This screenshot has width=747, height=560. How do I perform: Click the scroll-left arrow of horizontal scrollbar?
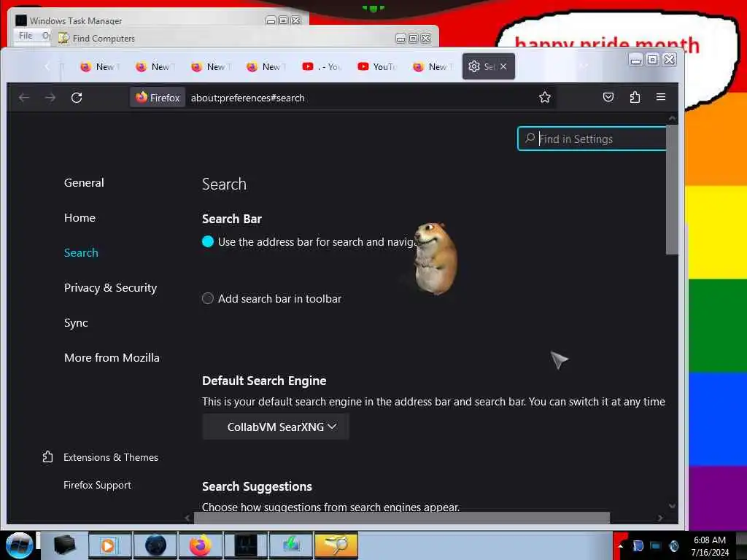[187, 518]
